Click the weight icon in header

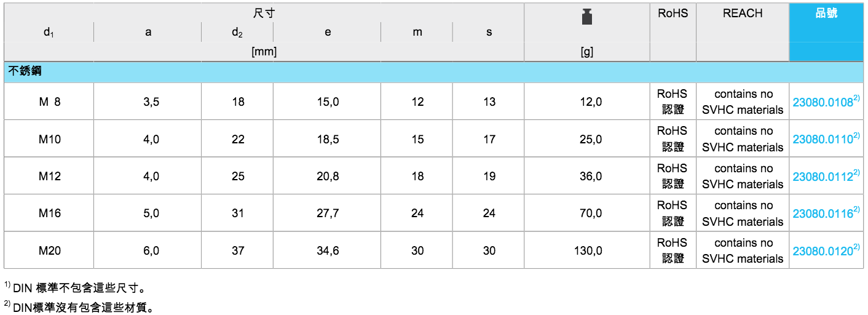pyautogui.click(x=586, y=17)
